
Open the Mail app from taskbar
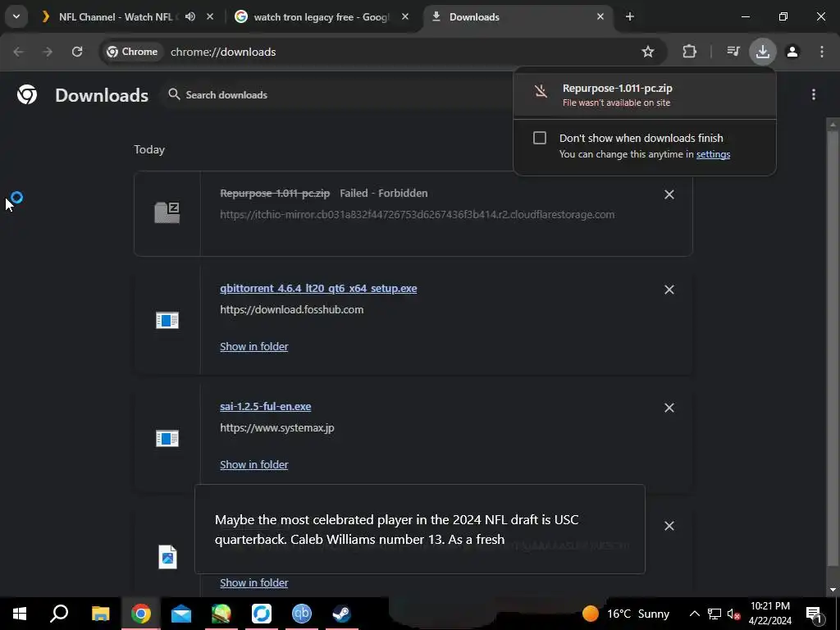coord(181,614)
